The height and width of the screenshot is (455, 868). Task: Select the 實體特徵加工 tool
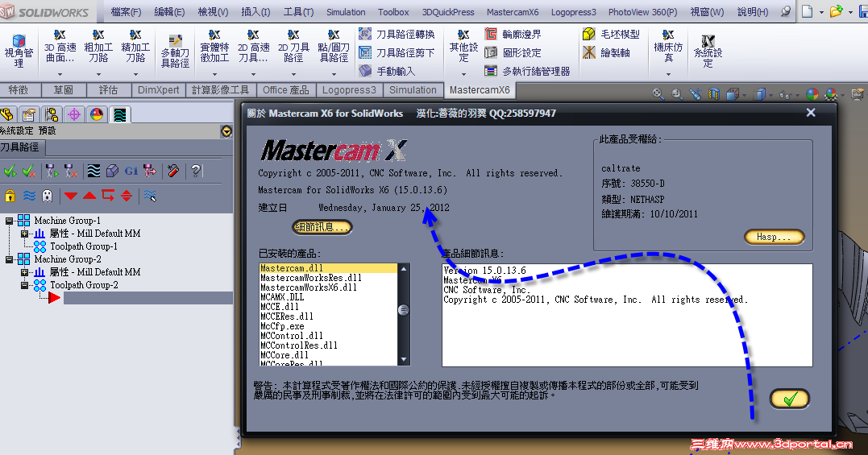click(214, 47)
